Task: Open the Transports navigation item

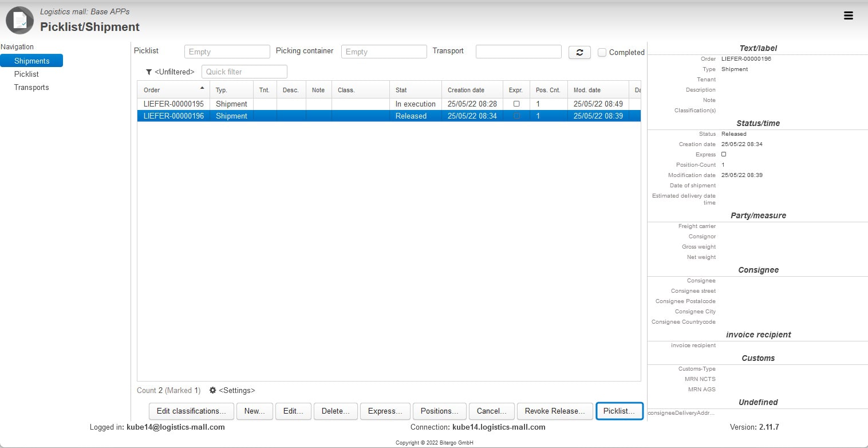Action: 31,87
